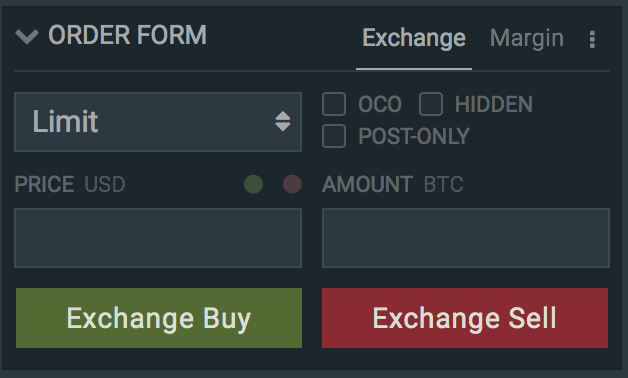628x378 pixels.
Task: Switch to the Margin tab
Action: [x=527, y=38]
